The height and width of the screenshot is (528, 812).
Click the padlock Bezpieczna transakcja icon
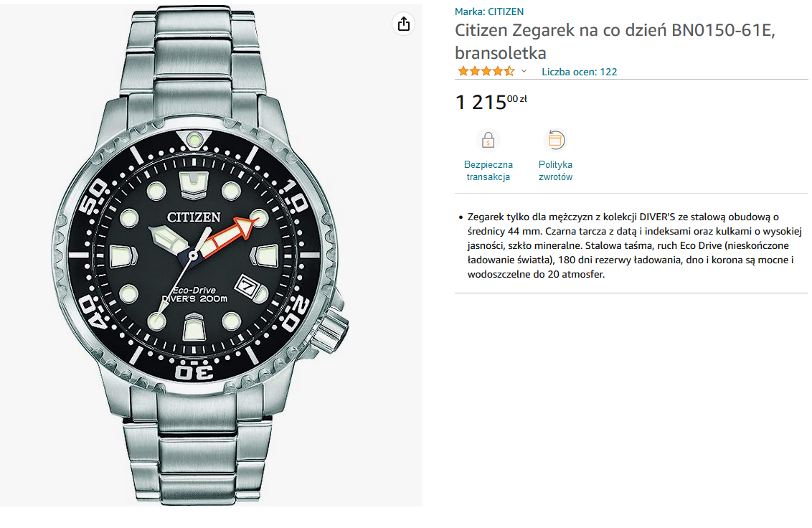click(x=488, y=140)
